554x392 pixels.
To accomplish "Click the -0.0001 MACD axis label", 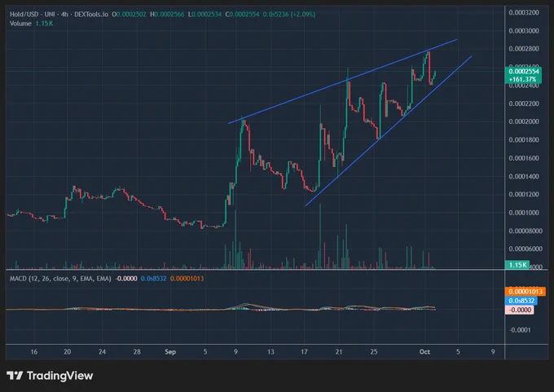I will click(520, 330).
